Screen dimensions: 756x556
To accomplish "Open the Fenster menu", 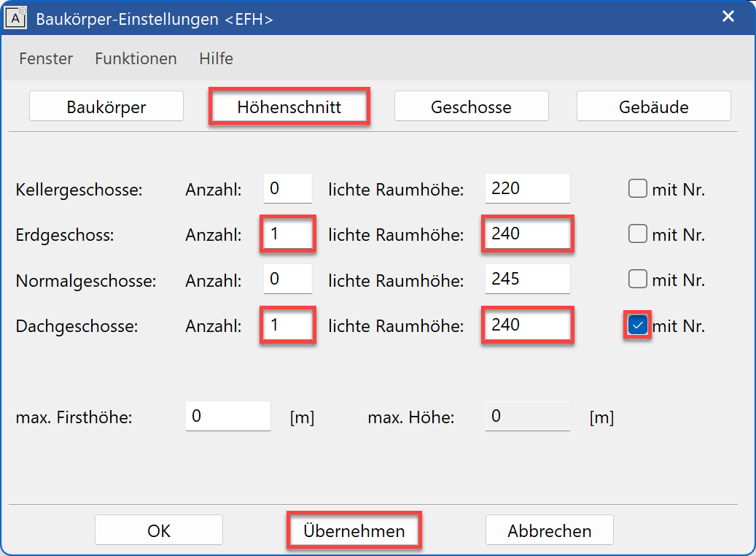I will (46, 58).
